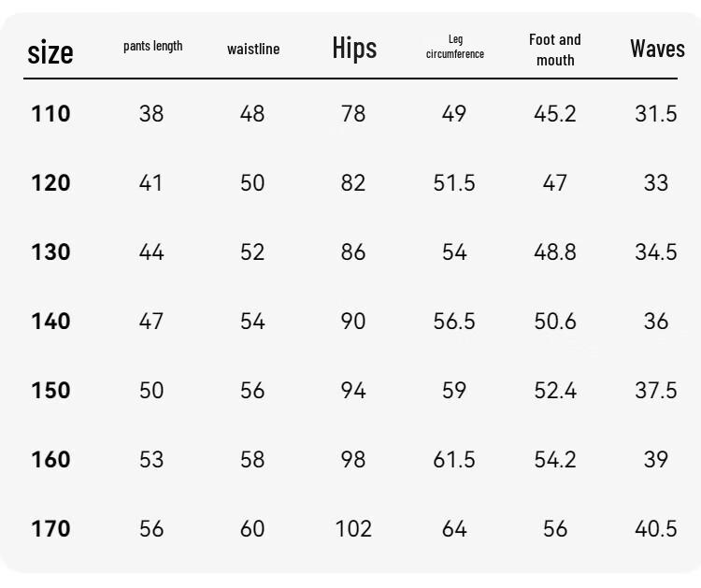Click the size 120 row label
701x588 pixels.
[50, 183]
